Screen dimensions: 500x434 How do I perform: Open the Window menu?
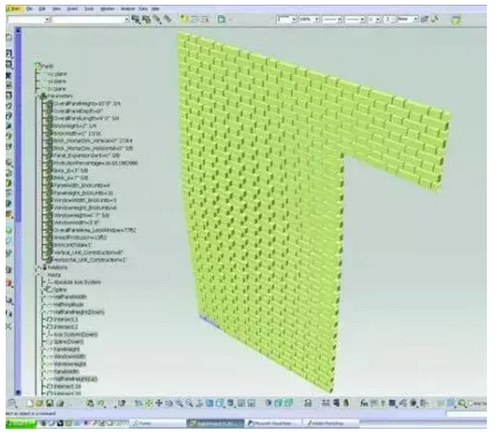(x=107, y=9)
